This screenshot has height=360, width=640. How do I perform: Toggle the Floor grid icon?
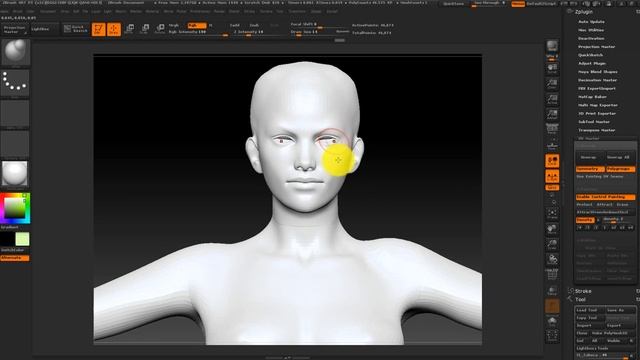[x=552, y=145]
